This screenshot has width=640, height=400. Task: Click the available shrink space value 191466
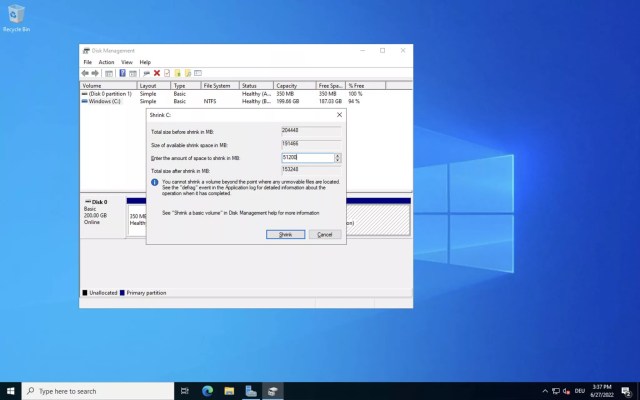(x=311, y=144)
